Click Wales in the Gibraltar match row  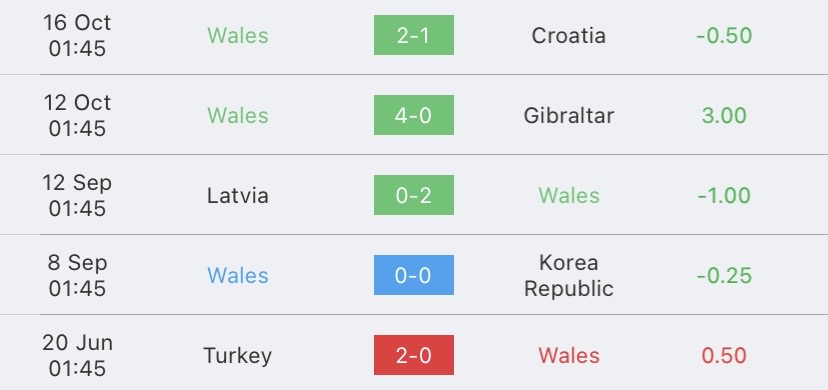coord(238,116)
